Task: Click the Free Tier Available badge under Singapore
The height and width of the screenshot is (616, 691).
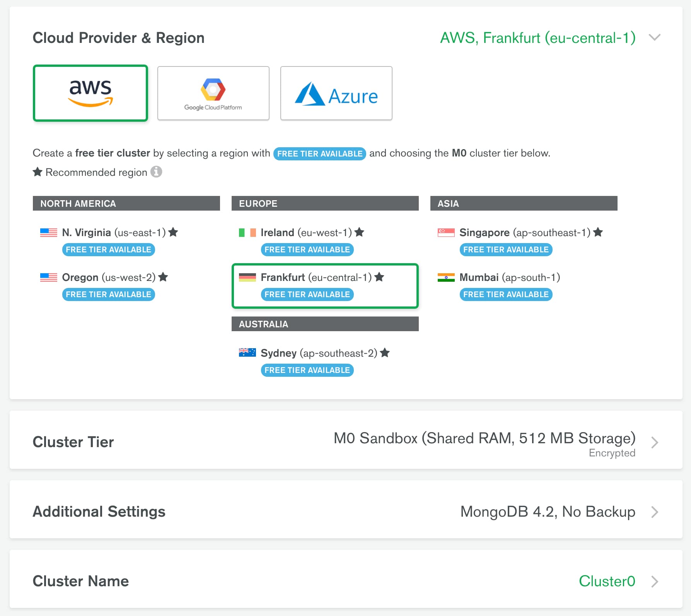Action: point(506,250)
